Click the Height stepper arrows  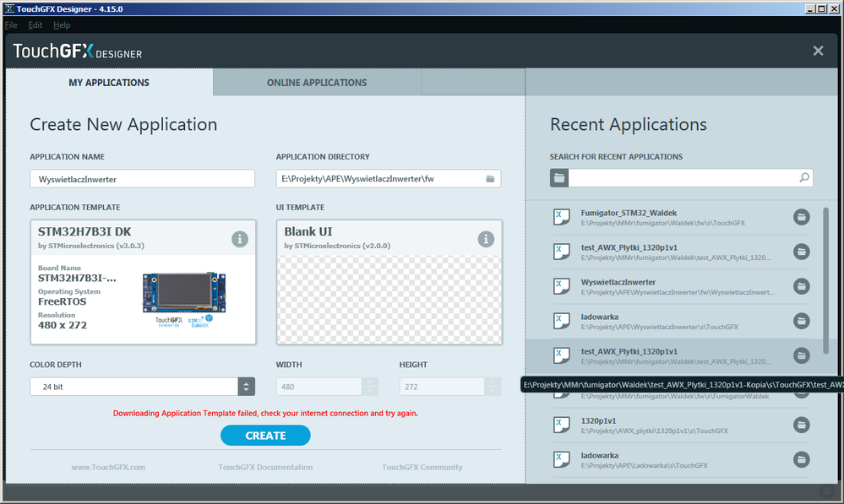pos(493,386)
